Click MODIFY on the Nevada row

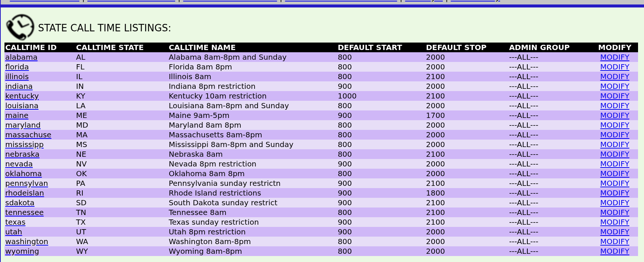(615, 164)
